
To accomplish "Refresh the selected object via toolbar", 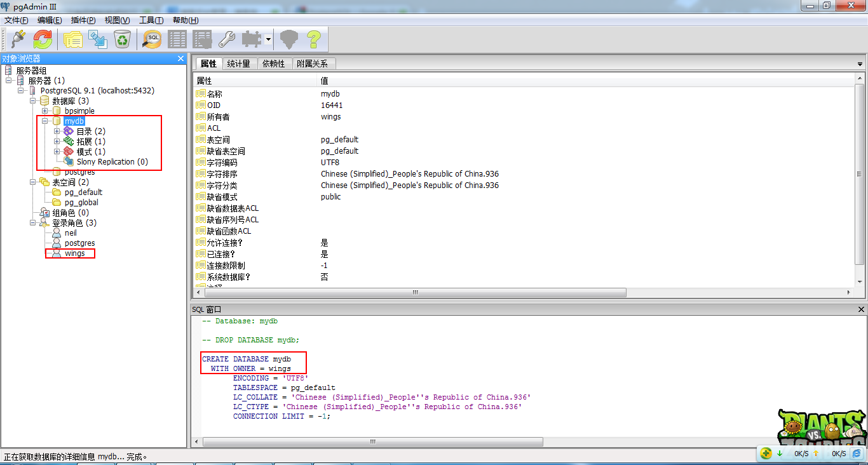I will (43, 39).
